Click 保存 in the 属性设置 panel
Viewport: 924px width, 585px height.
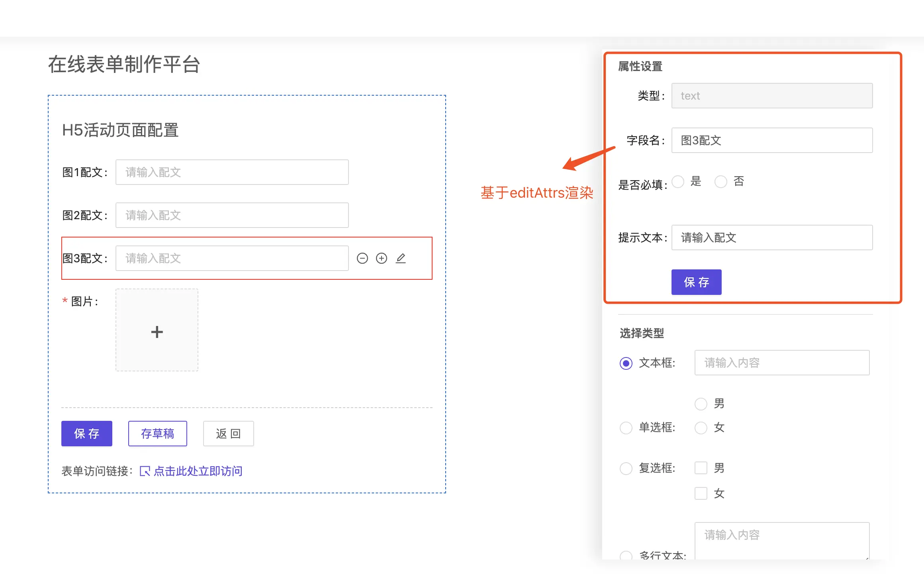pos(696,282)
